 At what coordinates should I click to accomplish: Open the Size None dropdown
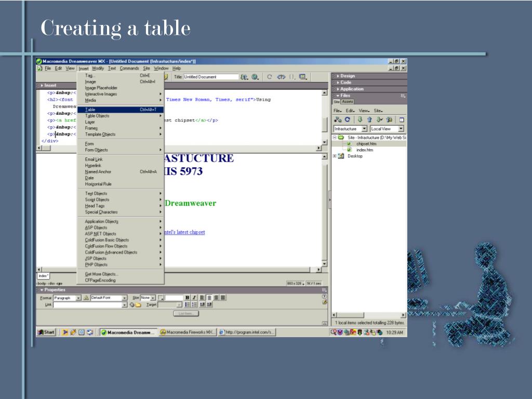153,298
